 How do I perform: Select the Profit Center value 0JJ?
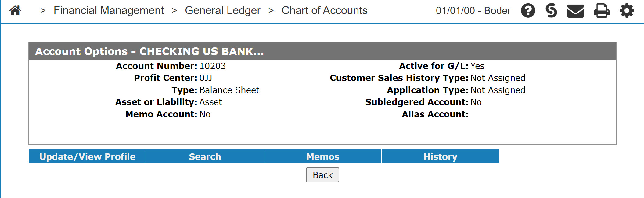pyautogui.click(x=206, y=78)
